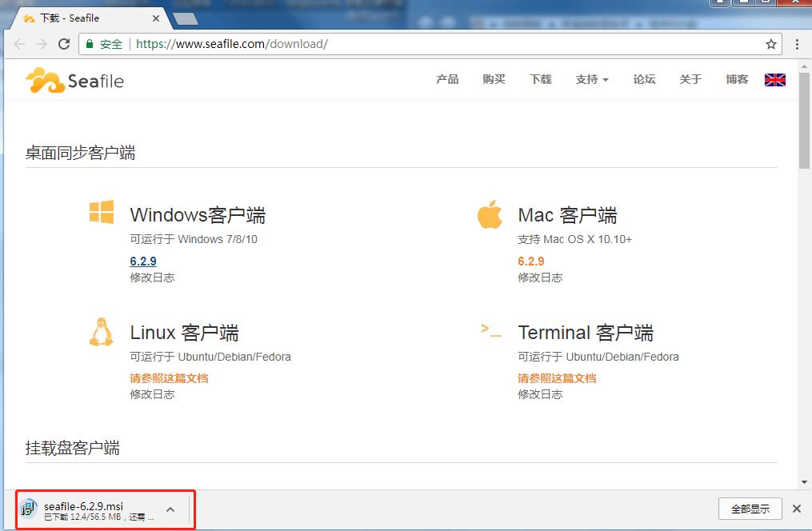Click the 桌面同步客户端 section heading

tap(80, 154)
